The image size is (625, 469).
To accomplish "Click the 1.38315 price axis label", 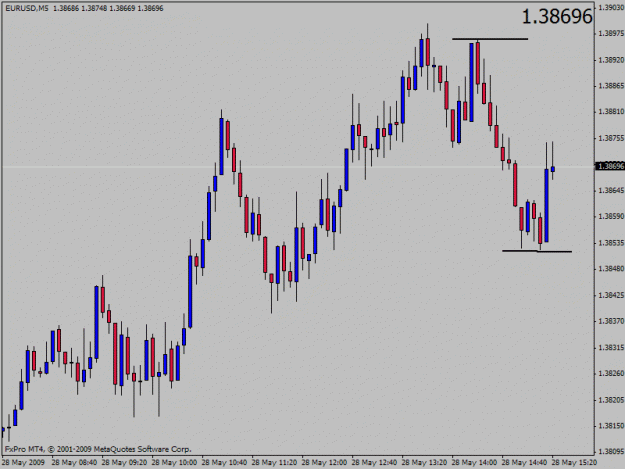I will (x=611, y=347).
